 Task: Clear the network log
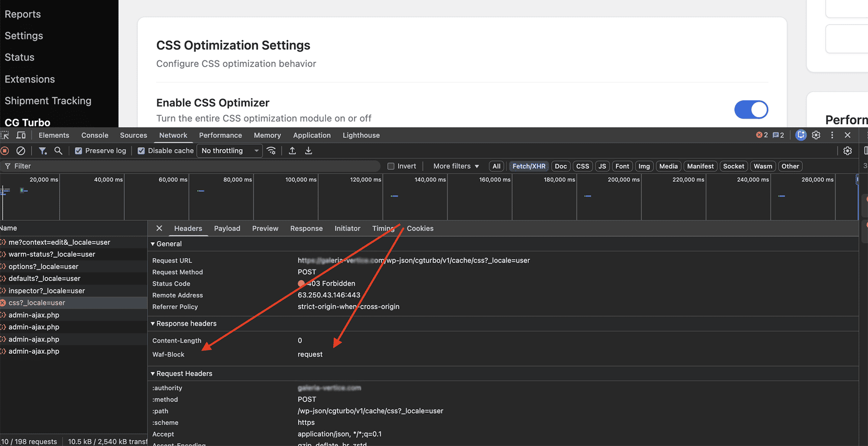pos(21,151)
